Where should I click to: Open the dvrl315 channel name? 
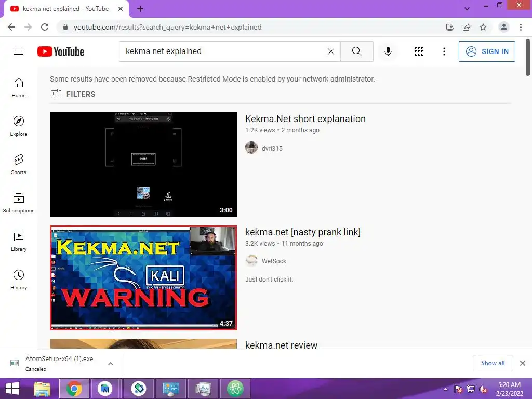point(272,148)
